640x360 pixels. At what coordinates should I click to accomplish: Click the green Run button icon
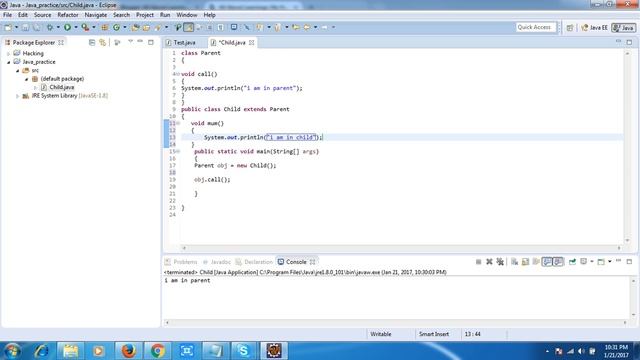click(67, 27)
